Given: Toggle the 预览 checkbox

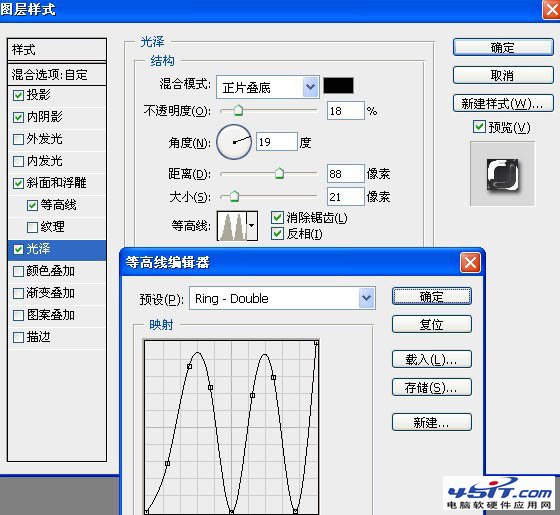Looking at the screenshot, I should tap(479, 127).
